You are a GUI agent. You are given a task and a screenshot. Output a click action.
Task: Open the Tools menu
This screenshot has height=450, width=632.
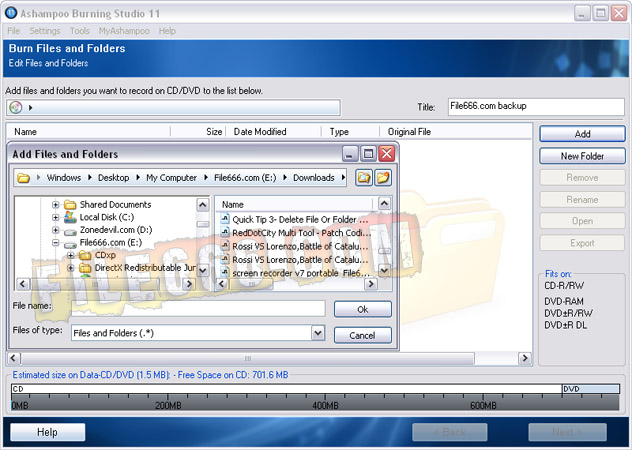[79, 31]
